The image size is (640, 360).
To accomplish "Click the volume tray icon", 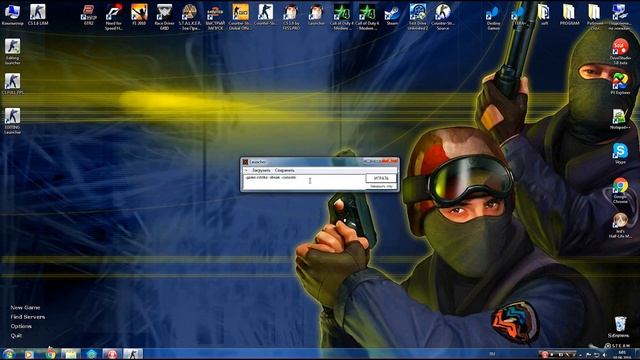I will pyautogui.click(x=604, y=355).
